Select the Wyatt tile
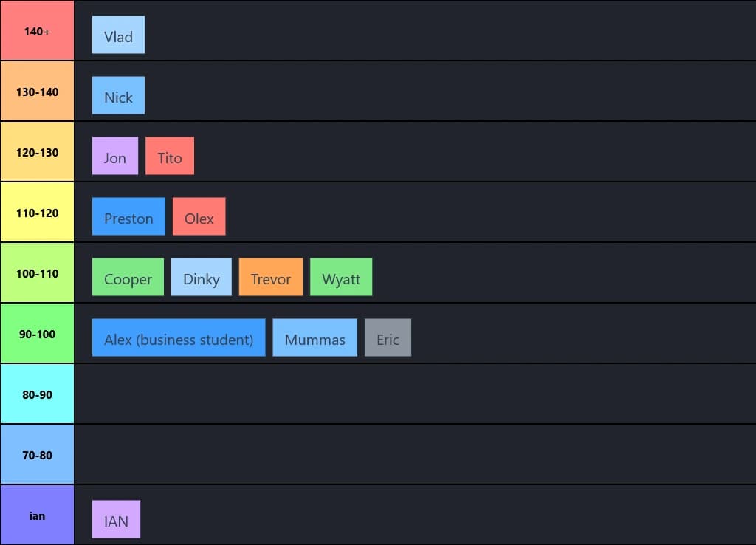This screenshot has height=545, width=756. click(340, 277)
